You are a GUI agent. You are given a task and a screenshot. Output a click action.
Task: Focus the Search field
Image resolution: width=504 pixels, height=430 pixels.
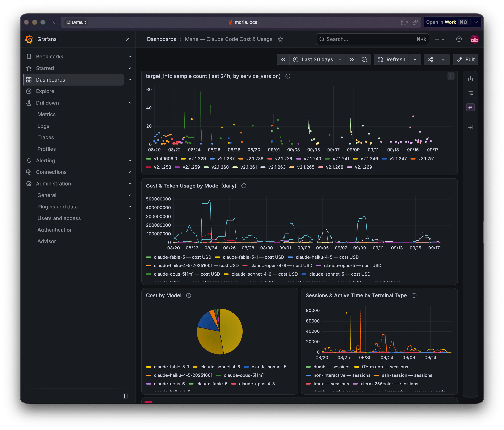(372, 39)
